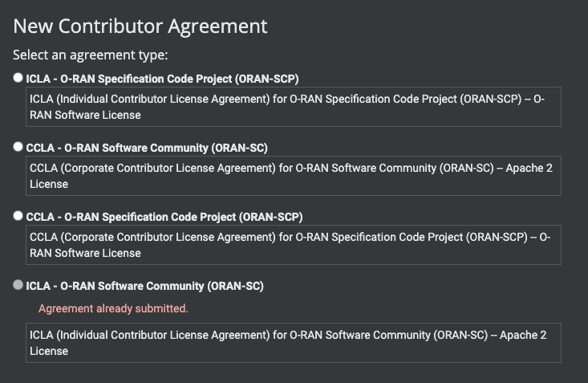Click the CCLA ORAN-SC Apache 2 description box
Viewport: 588px width, 383px height.
(x=294, y=176)
